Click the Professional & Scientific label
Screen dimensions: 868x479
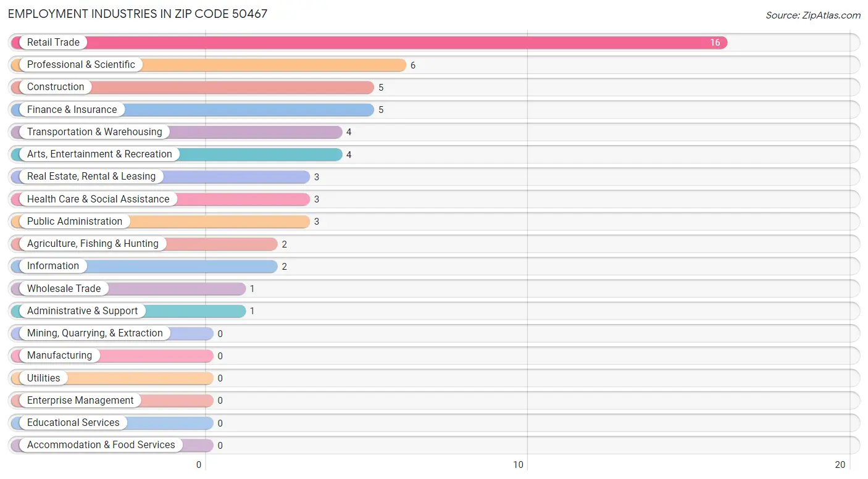pos(81,65)
